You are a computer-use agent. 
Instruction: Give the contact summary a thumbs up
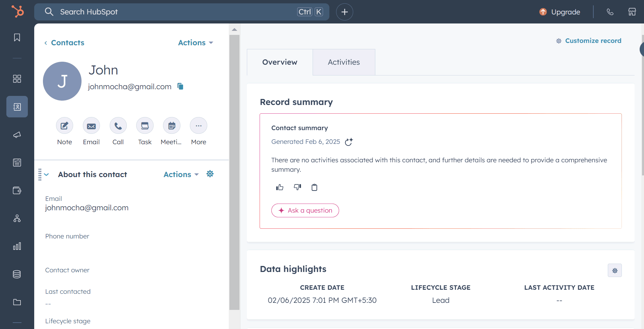[279, 187]
